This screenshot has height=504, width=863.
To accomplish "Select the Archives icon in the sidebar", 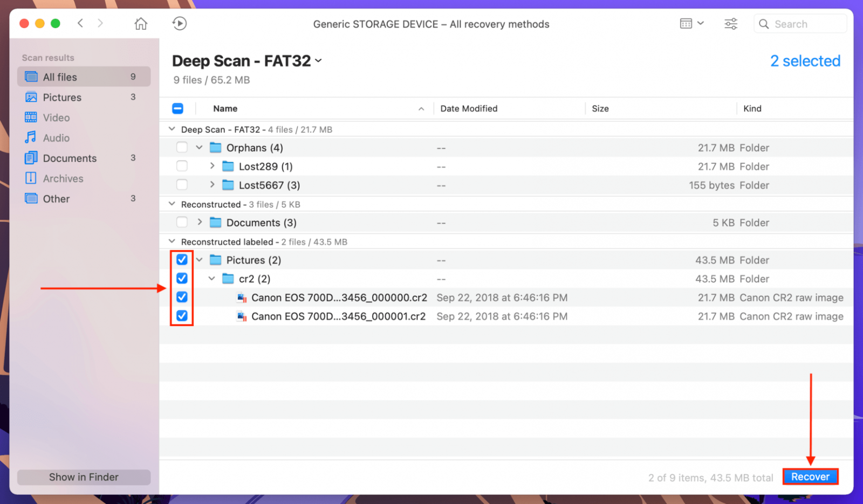I will (x=31, y=178).
